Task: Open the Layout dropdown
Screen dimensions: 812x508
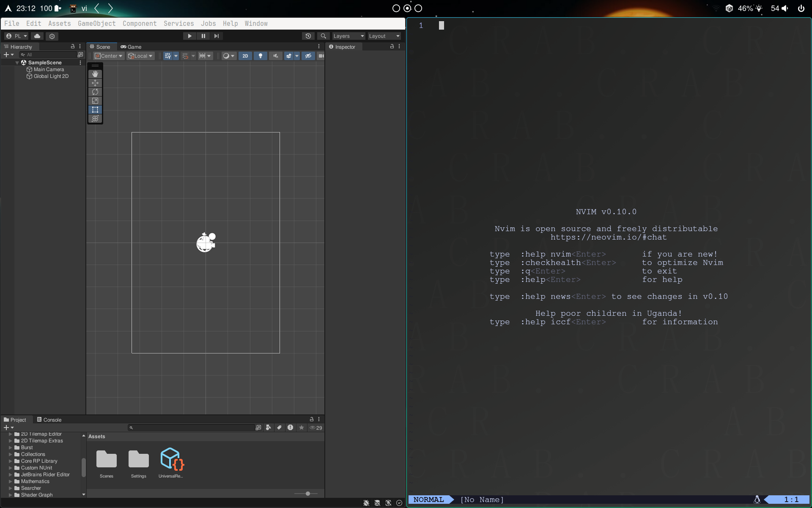Action: click(383, 36)
